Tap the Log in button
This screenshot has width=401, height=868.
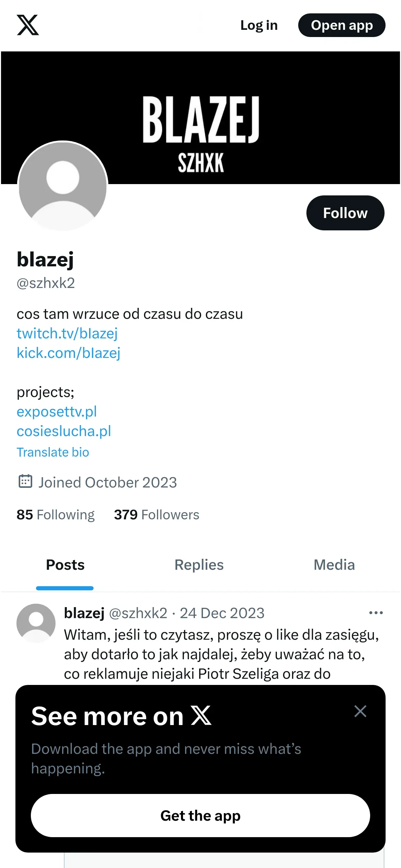[x=259, y=25]
